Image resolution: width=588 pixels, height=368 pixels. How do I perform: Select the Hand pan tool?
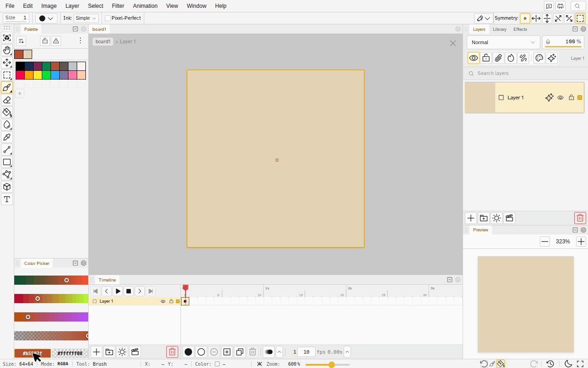(x=7, y=50)
